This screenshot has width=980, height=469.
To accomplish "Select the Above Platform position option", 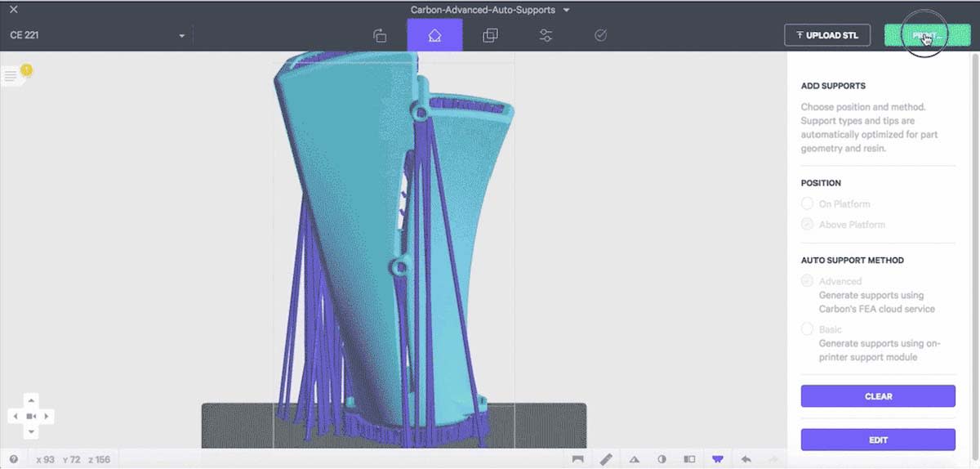I will [807, 224].
